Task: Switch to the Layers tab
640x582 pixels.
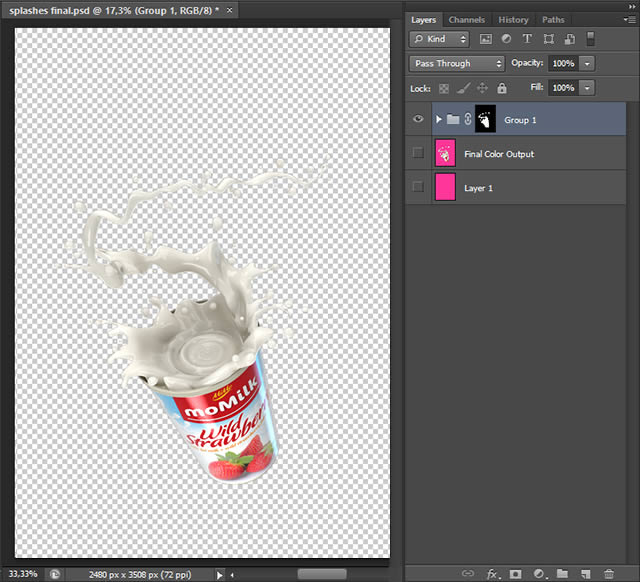Action: point(423,20)
